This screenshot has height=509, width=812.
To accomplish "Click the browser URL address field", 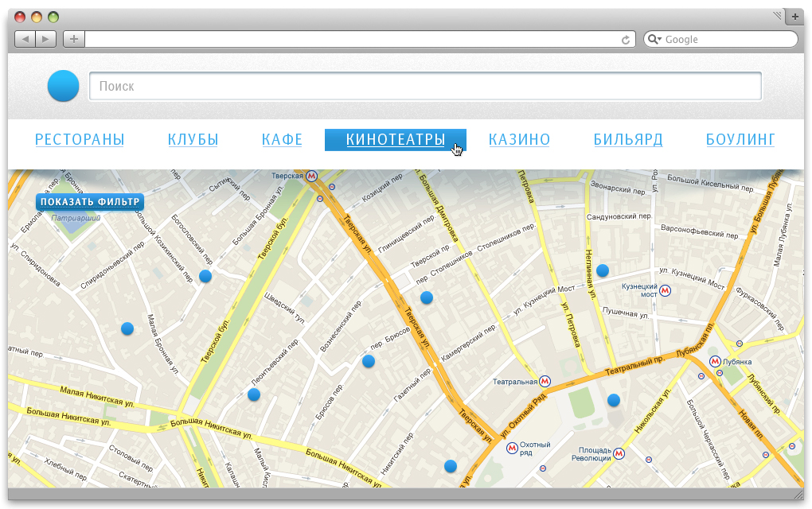I will pyautogui.click(x=350, y=39).
